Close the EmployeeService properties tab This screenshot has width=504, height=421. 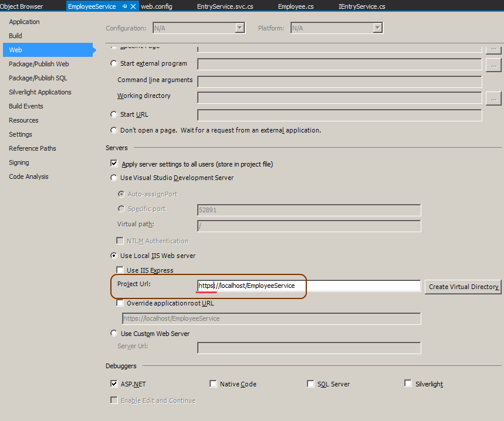coord(134,6)
